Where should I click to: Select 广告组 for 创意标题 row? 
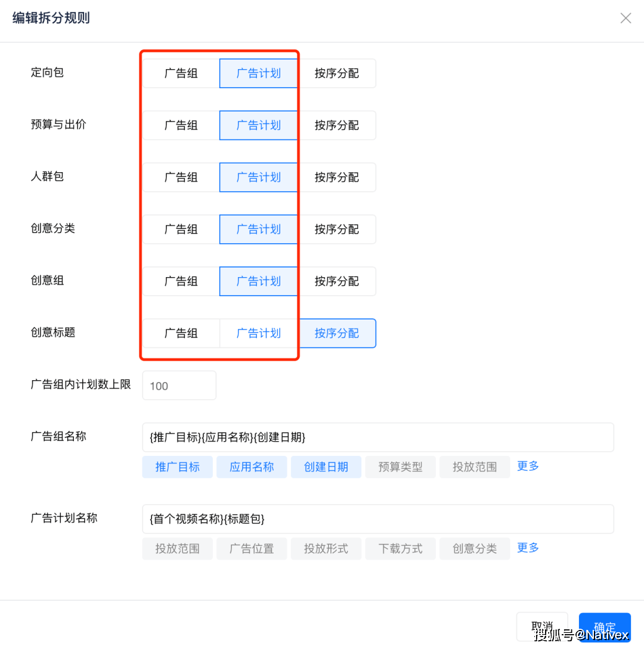(x=181, y=333)
